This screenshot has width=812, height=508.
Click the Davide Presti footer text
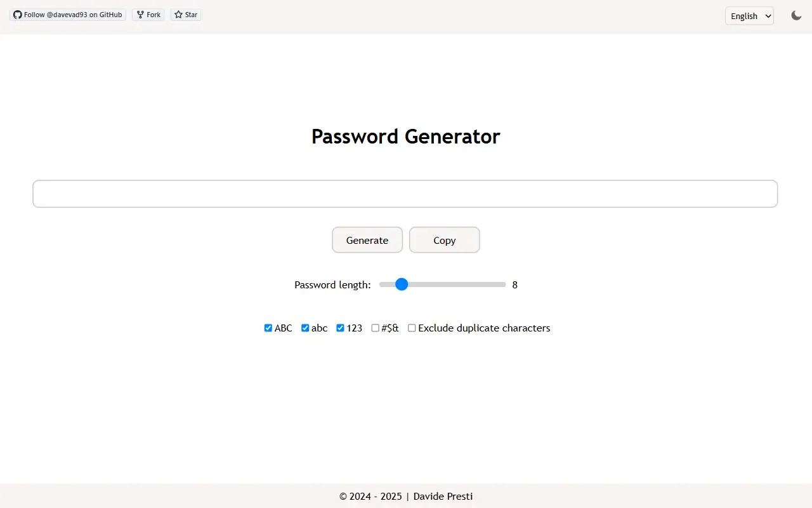click(443, 497)
